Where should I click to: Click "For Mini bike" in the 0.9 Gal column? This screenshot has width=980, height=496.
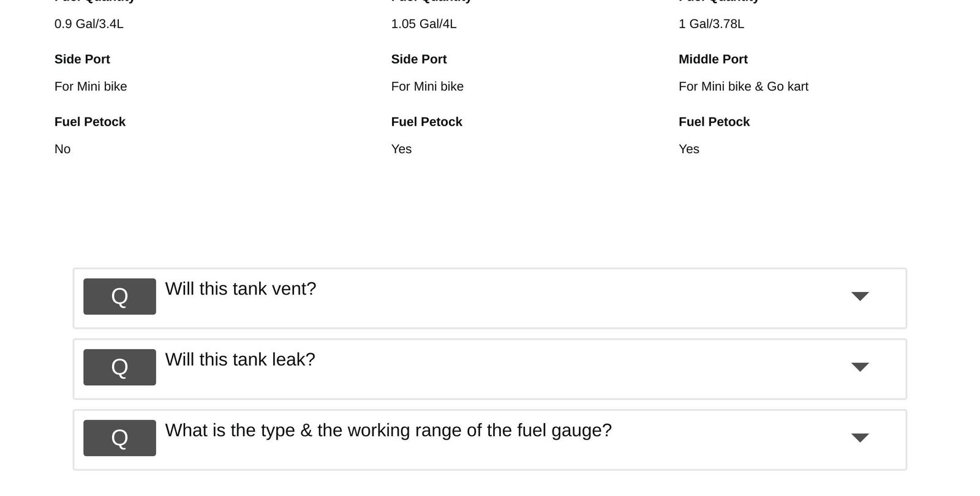pyautogui.click(x=91, y=86)
